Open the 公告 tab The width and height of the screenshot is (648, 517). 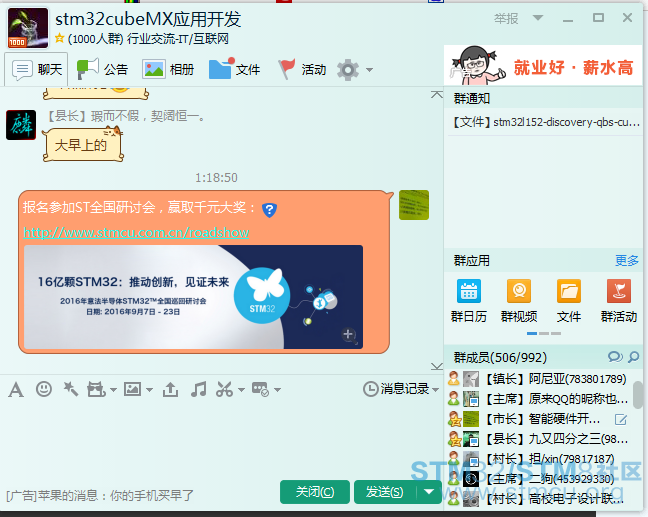coord(103,69)
